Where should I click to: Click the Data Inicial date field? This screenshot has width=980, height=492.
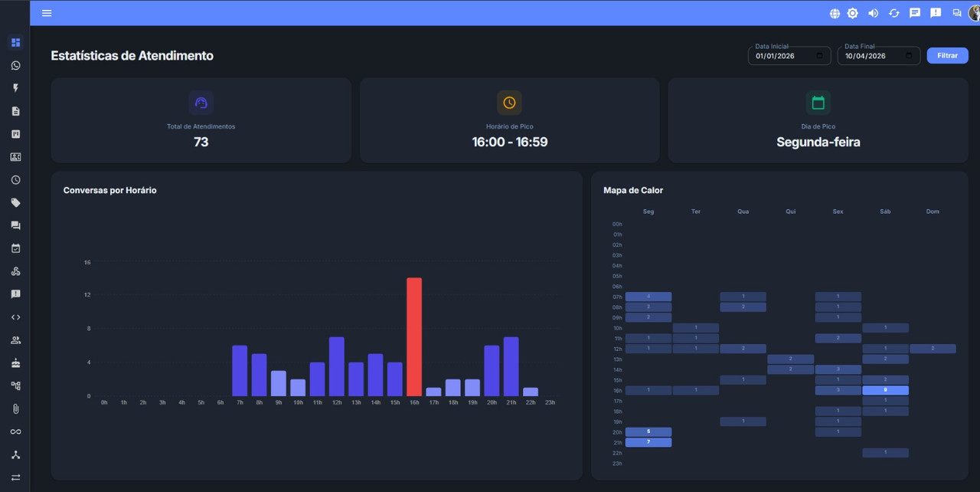(789, 56)
